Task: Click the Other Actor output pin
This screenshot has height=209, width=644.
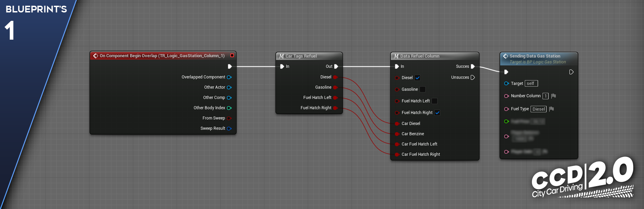Action: click(x=229, y=87)
